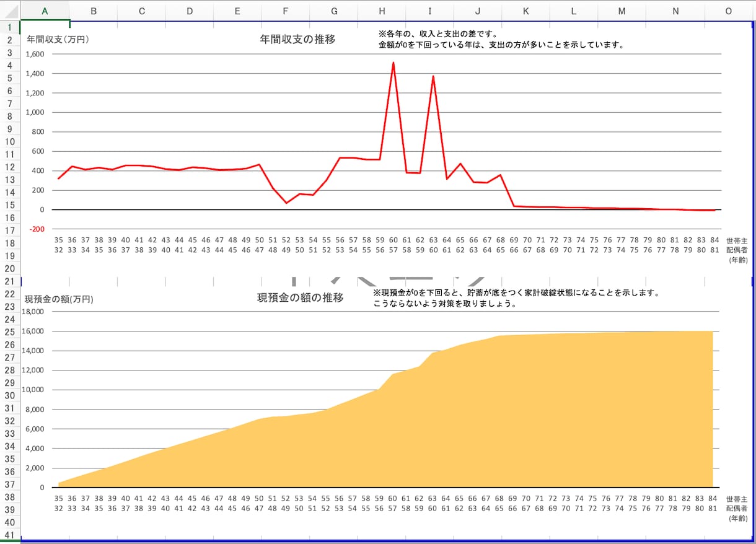Select row 10 header

coord(10,142)
